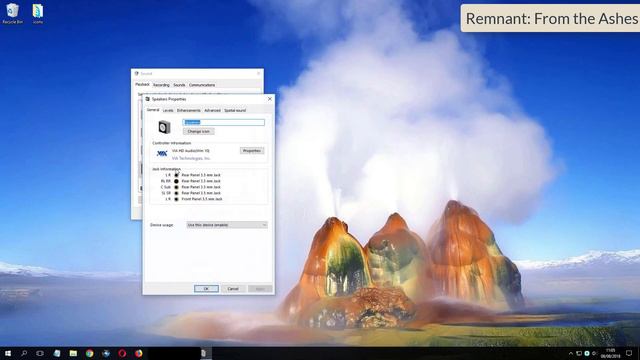Image resolution: width=640 pixels, height=360 pixels.
Task: Open the Action Center notifications icon
Action: [629, 353]
